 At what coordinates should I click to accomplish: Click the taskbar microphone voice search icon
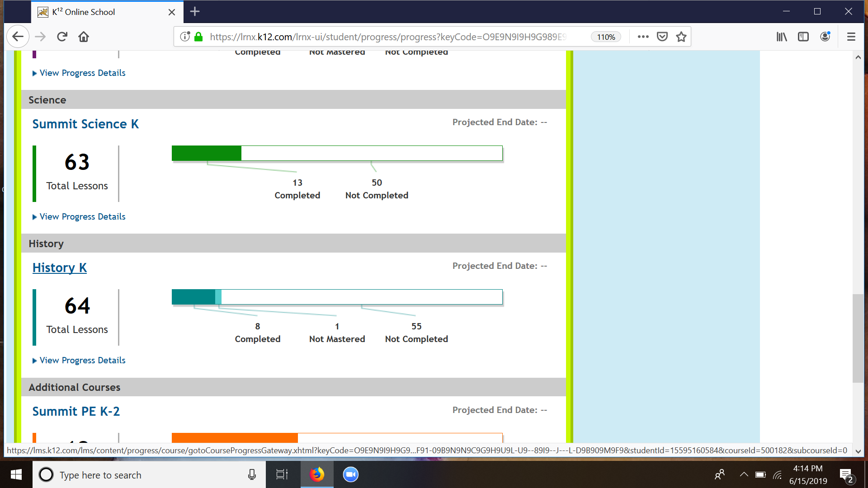(x=252, y=474)
